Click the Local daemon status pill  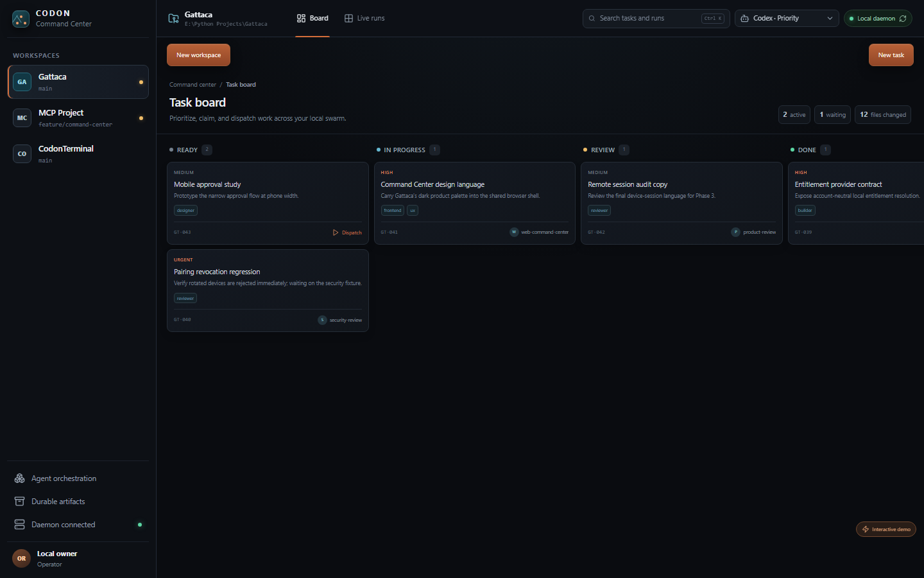(878, 19)
